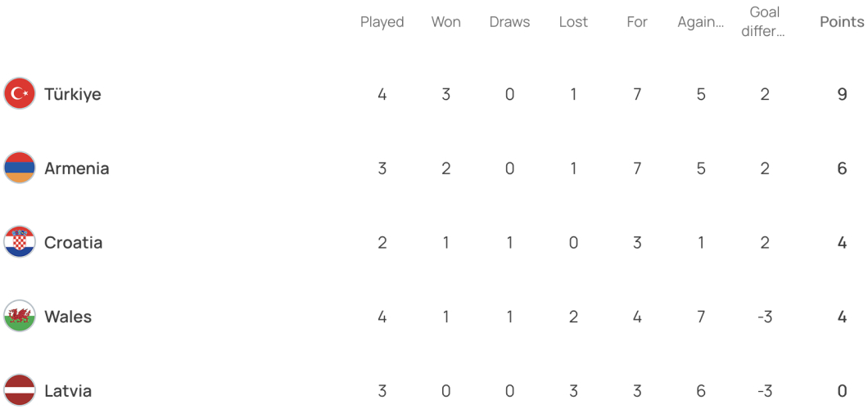Select the For goals column header

637,22
